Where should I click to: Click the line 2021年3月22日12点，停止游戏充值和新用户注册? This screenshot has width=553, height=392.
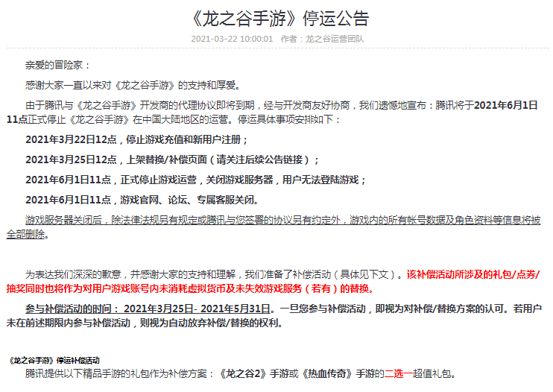tap(137, 139)
